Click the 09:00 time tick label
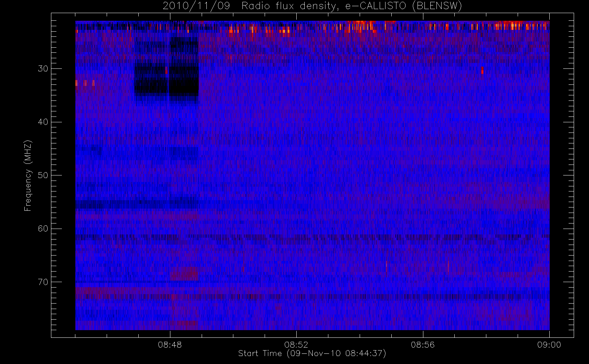The height and width of the screenshot is (364, 589). (549, 345)
